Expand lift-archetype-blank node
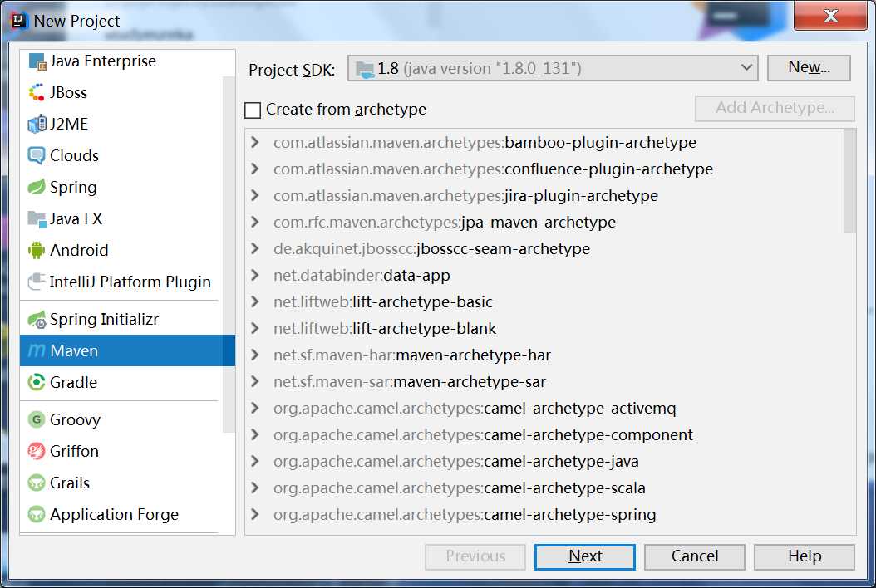This screenshot has width=876, height=588. tap(255, 328)
